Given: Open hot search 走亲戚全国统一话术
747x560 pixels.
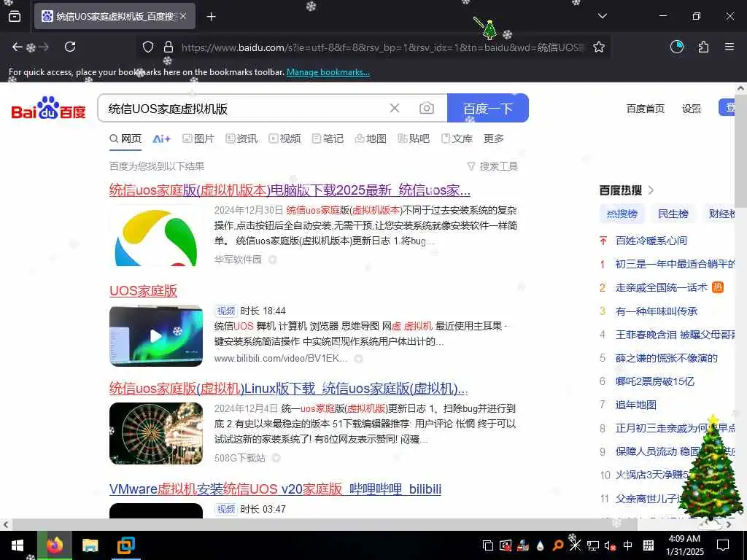Looking at the screenshot, I should (x=661, y=287).
